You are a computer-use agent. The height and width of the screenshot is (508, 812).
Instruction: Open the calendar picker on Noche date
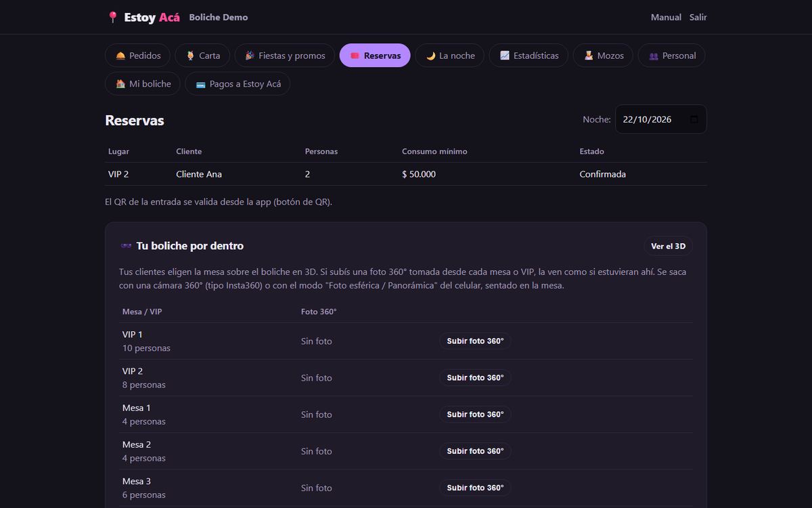pyautogui.click(x=694, y=119)
